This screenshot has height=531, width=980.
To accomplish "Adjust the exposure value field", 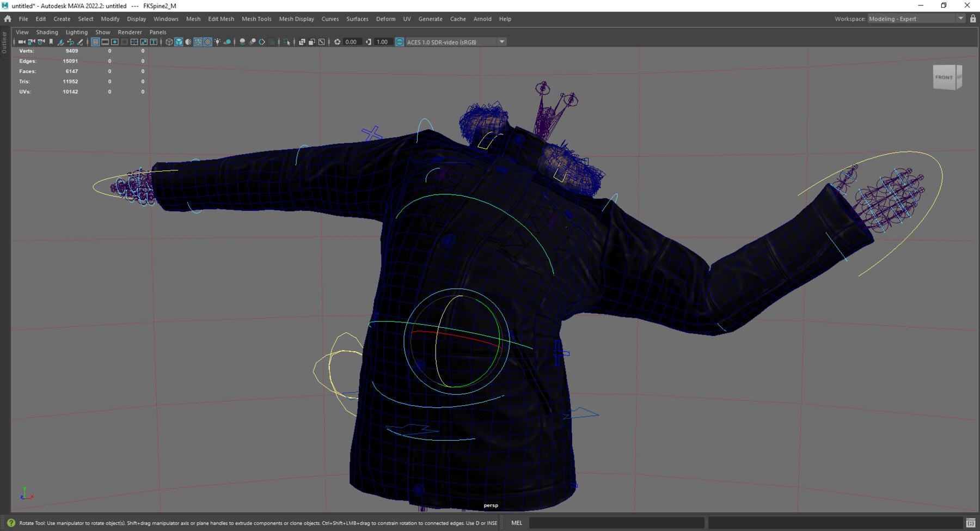I will pos(350,41).
